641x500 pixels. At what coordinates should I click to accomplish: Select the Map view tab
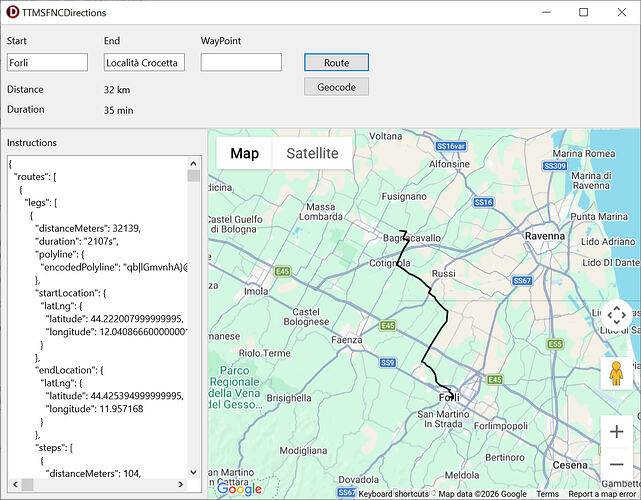click(x=244, y=153)
